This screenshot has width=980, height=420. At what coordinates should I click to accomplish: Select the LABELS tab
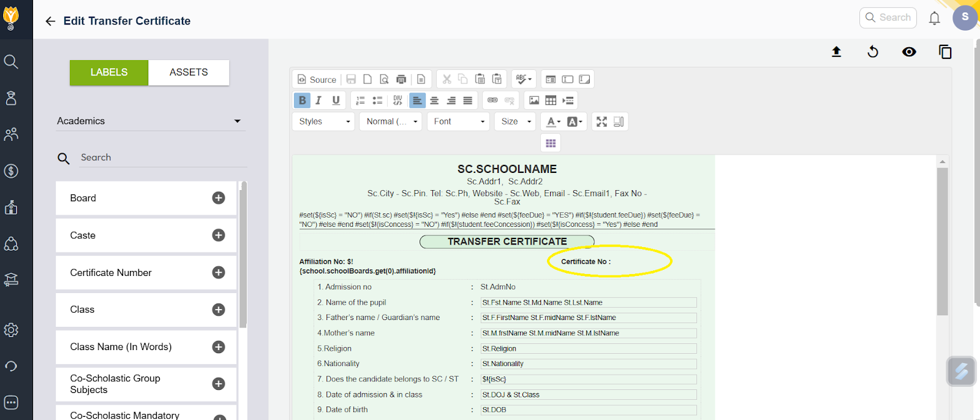pyautogui.click(x=109, y=72)
